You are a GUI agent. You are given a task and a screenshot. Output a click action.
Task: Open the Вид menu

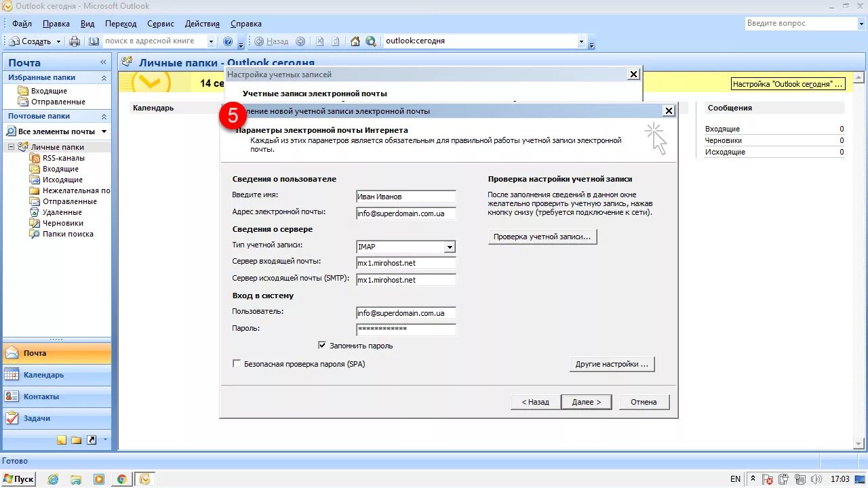pyautogui.click(x=87, y=24)
